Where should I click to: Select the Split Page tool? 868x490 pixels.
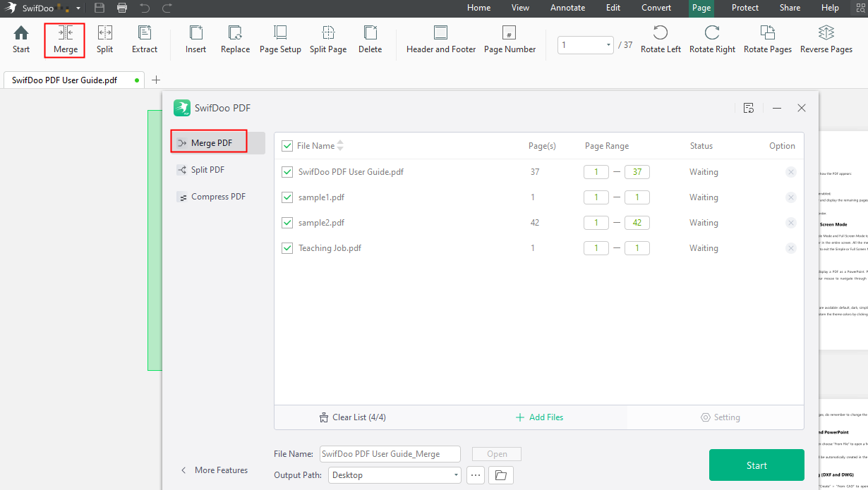pos(328,39)
